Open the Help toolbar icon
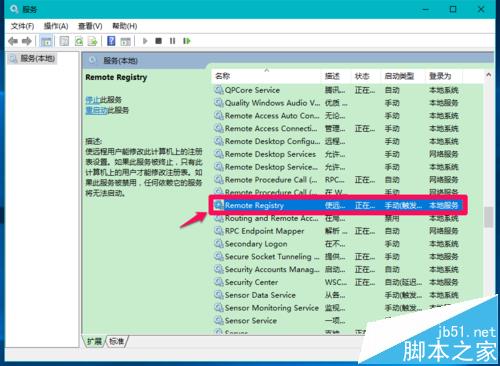The image size is (500, 366). coord(111,41)
